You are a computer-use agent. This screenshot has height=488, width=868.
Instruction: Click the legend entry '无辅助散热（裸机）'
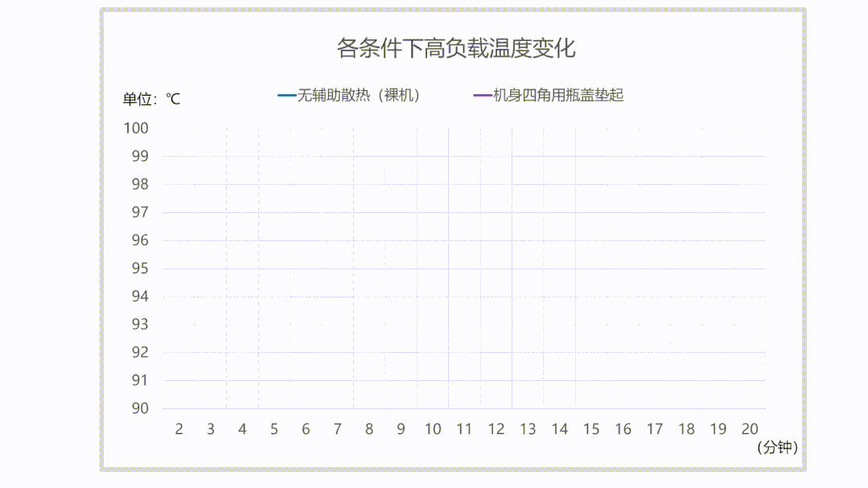point(359,95)
